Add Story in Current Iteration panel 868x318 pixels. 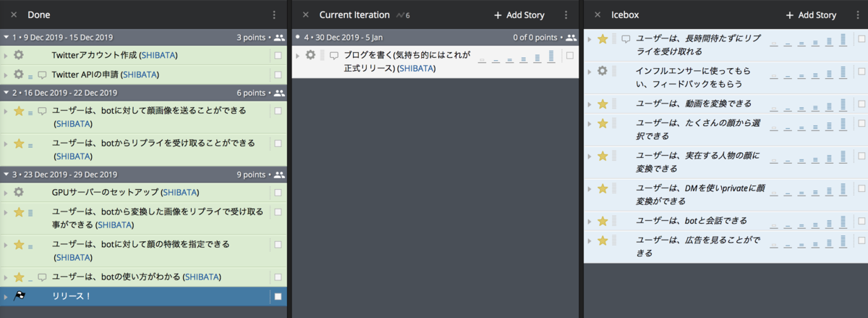pyautogui.click(x=519, y=14)
